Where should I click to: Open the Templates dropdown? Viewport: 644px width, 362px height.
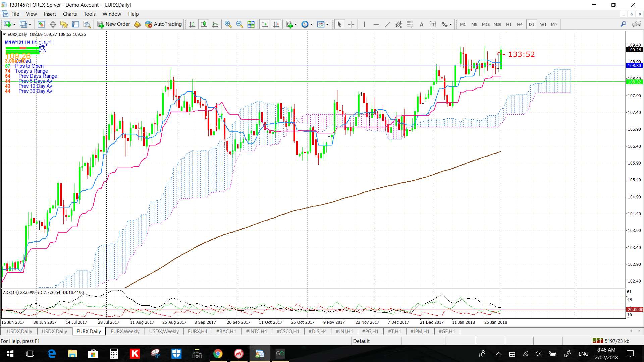(323, 24)
